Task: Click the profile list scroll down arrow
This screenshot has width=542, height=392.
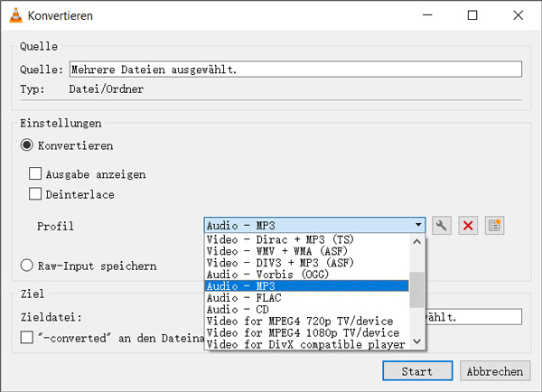Action: pos(416,341)
